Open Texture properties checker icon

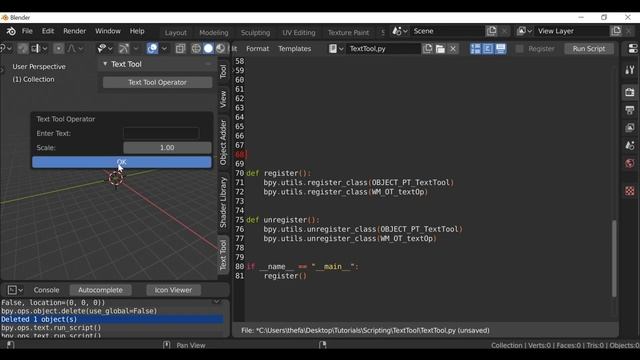click(630, 191)
